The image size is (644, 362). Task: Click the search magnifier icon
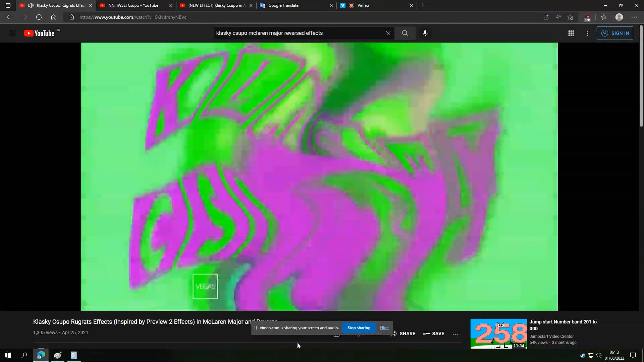(405, 33)
